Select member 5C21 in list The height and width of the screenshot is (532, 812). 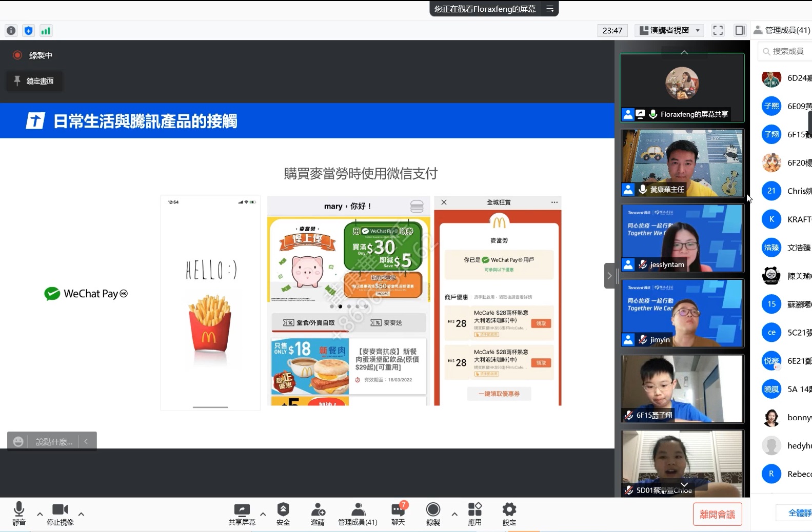pyautogui.click(x=785, y=333)
